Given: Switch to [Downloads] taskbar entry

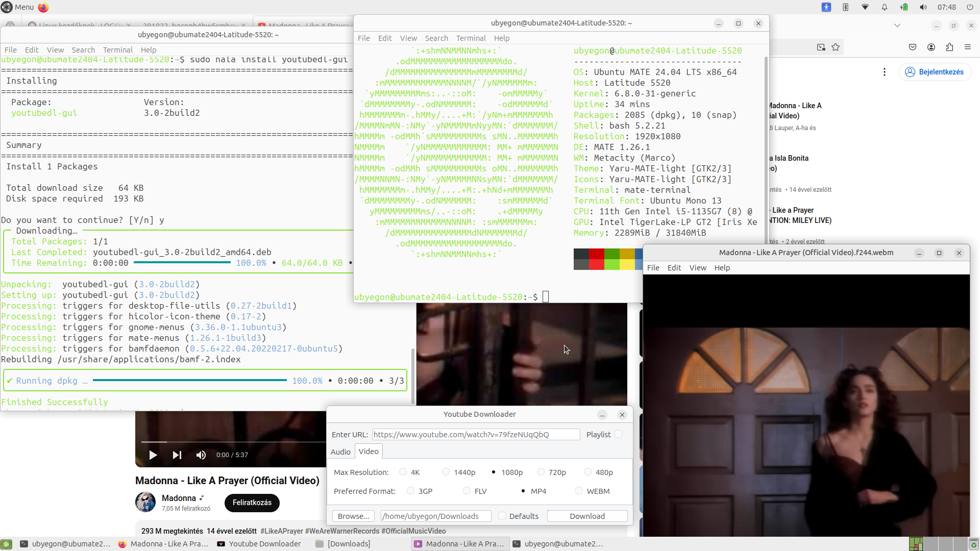Looking at the screenshot, I should click(343, 544).
